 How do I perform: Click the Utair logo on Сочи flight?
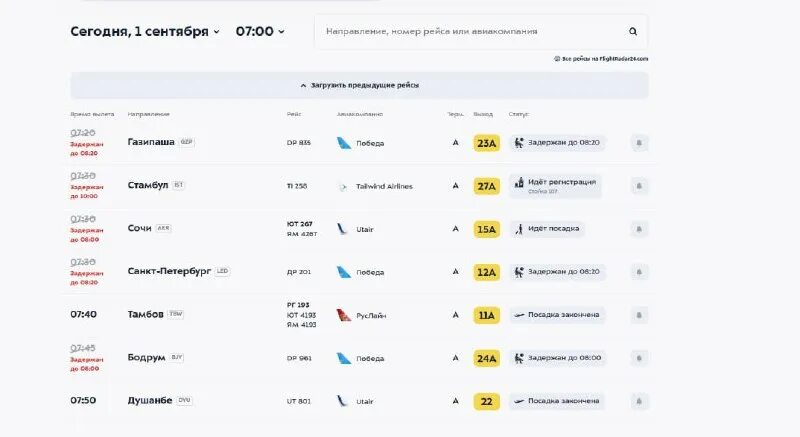[x=343, y=229]
